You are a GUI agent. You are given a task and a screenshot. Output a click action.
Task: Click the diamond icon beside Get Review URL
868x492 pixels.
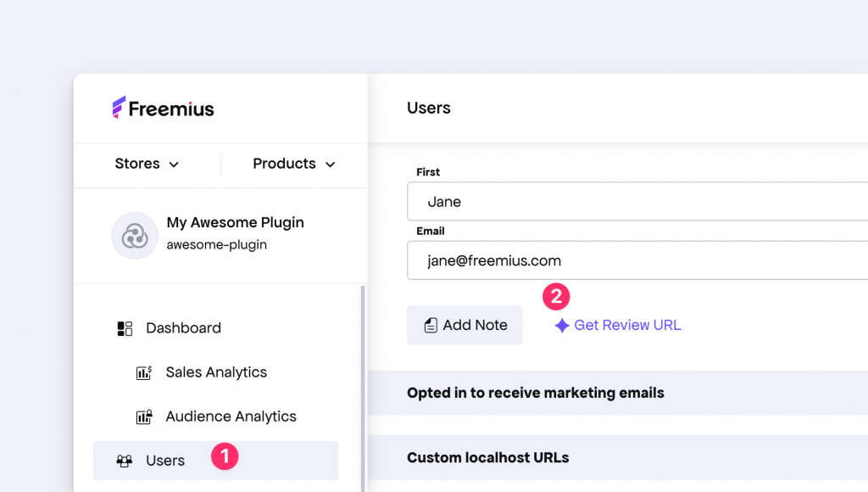(562, 326)
